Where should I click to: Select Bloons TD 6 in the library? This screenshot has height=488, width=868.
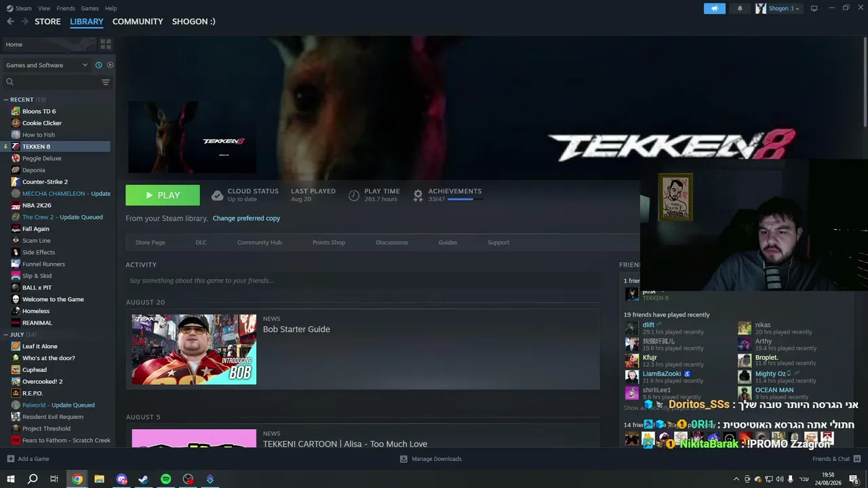point(39,111)
